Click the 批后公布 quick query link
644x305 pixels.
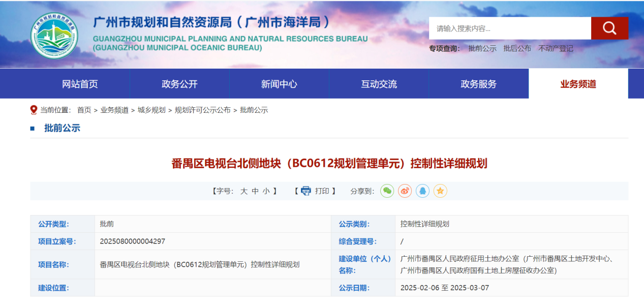point(517,49)
